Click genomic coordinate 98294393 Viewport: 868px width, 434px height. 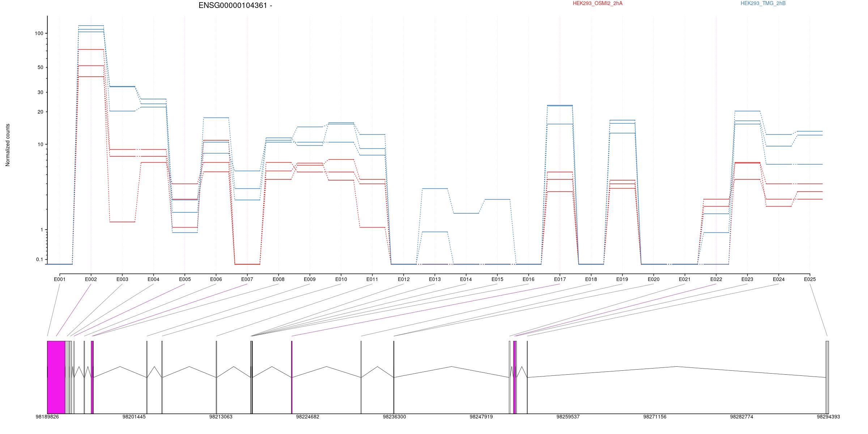[829, 417]
